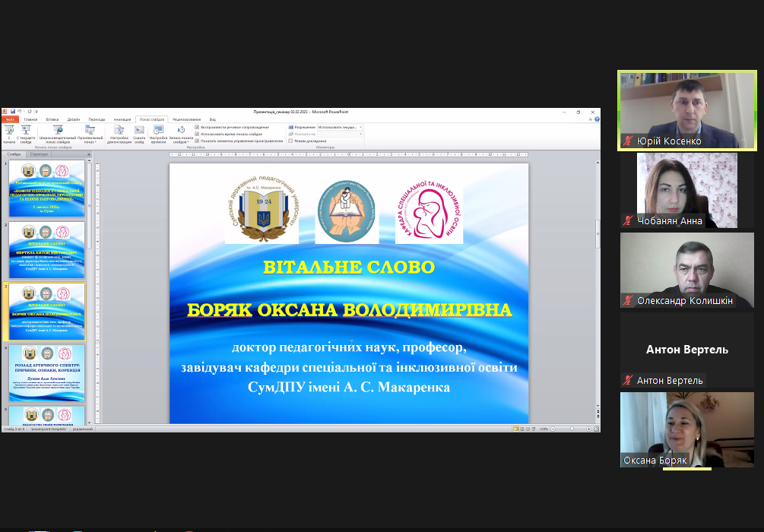Viewport: 764px width, 532px height.
Task: Open the Разрешение resolution combo box
Action: coord(338,127)
